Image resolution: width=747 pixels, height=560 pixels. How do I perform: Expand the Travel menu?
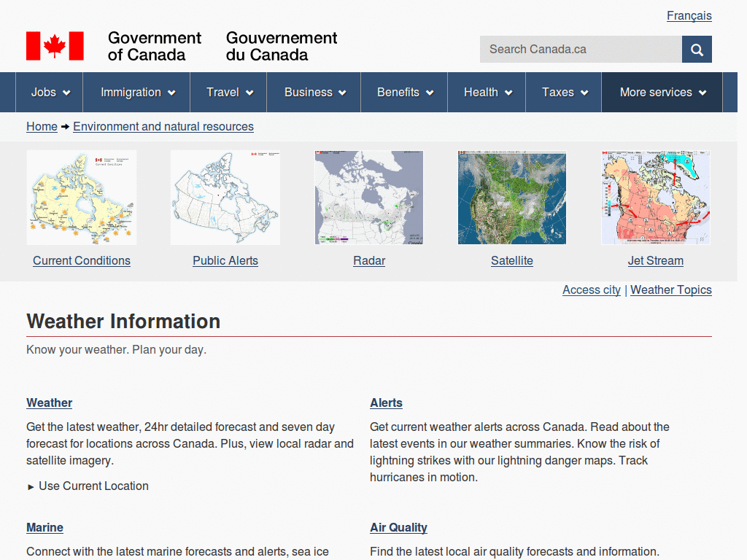[228, 93]
